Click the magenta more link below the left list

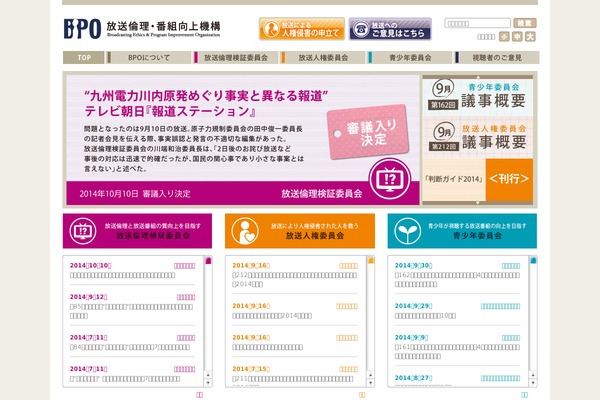200,395
